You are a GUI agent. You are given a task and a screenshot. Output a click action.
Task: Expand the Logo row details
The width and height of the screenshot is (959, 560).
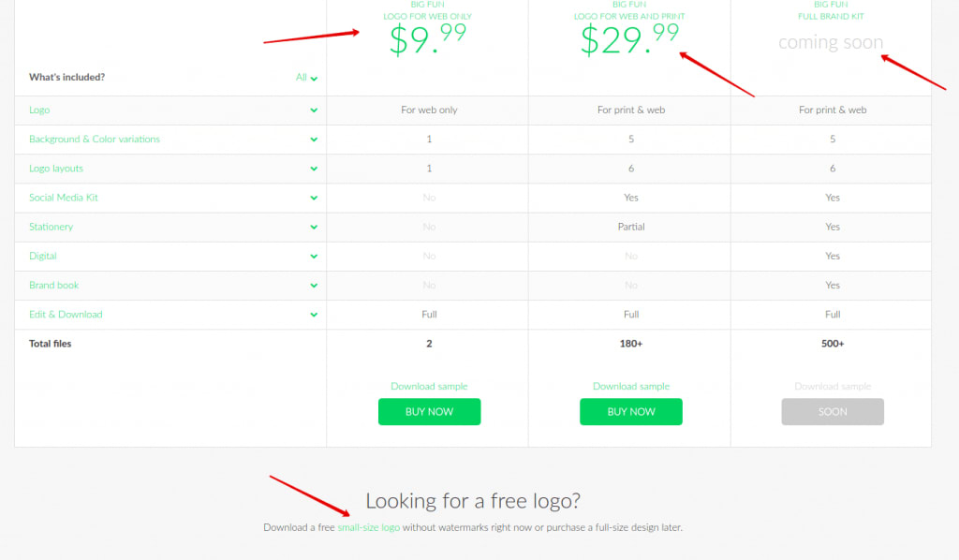[x=315, y=110]
